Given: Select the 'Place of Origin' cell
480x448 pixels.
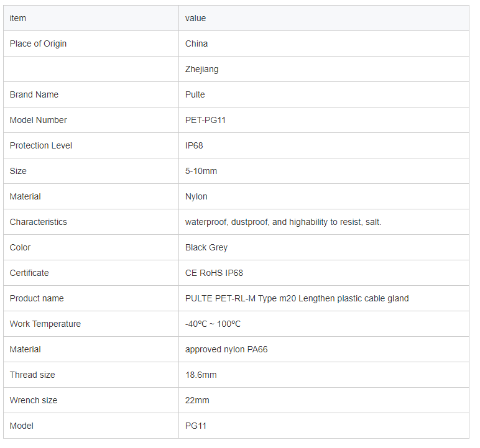Looking at the screenshot, I should [x=91, y=43].
